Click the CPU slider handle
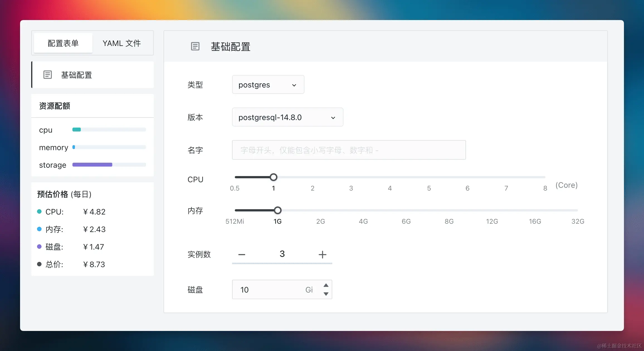644x351 pixels. click(x=274, y=177)
